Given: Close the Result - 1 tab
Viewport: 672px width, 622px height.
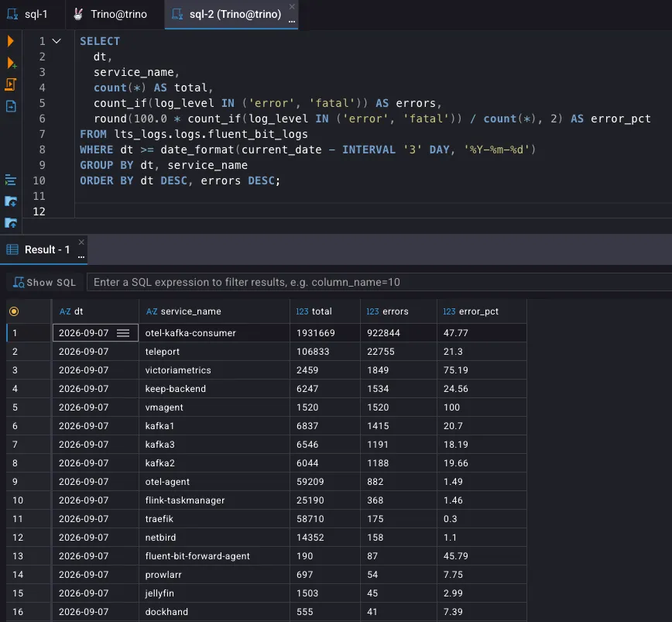Looking at the screenshot, I should click(x=81, y=242).
